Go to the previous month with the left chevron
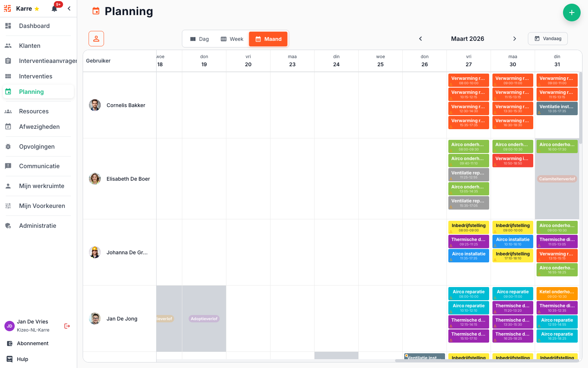588x368 pixels. (420, 38)
